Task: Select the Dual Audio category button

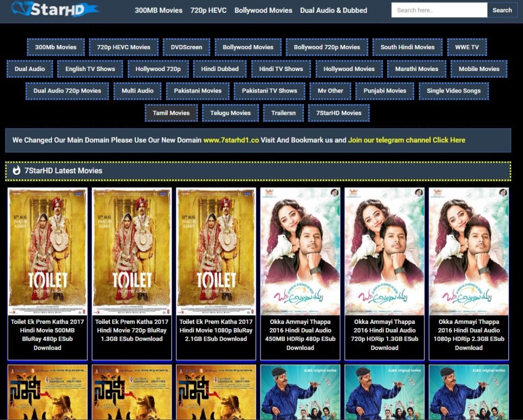Action: pyautogui.click(x=30, y=68)
